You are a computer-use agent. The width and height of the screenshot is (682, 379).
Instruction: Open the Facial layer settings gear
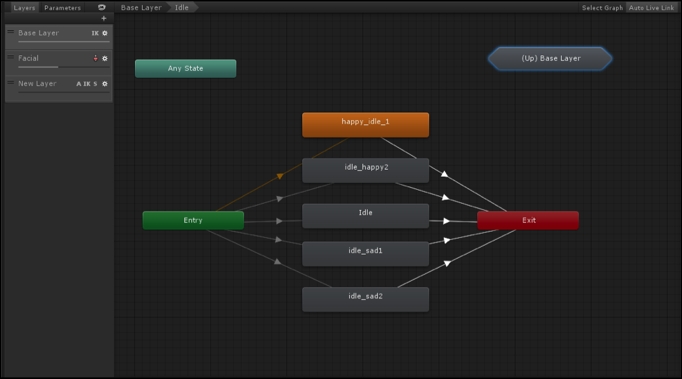105,58
